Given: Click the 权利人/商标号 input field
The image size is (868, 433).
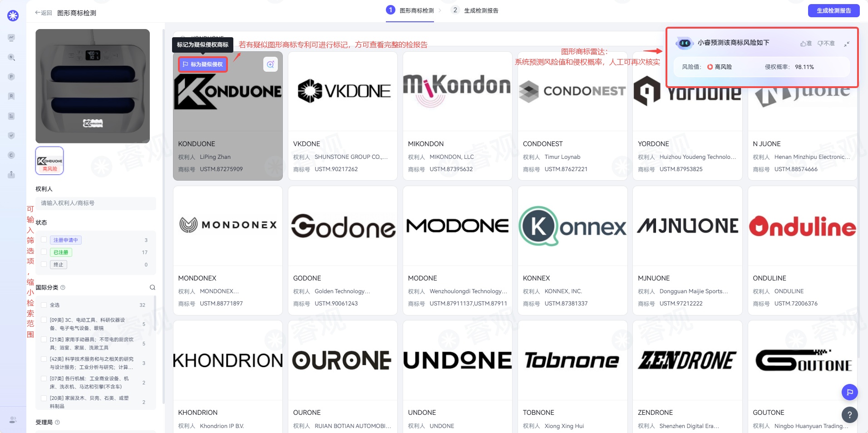Looking at the screenshot, I should click(95, 203).
